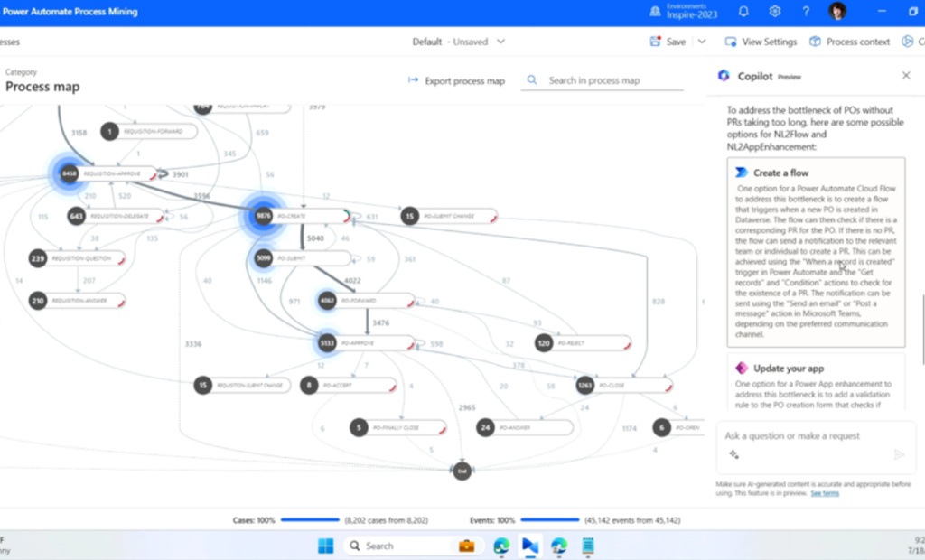
Task: Close the Copilot panel
Action: (906, 76)
